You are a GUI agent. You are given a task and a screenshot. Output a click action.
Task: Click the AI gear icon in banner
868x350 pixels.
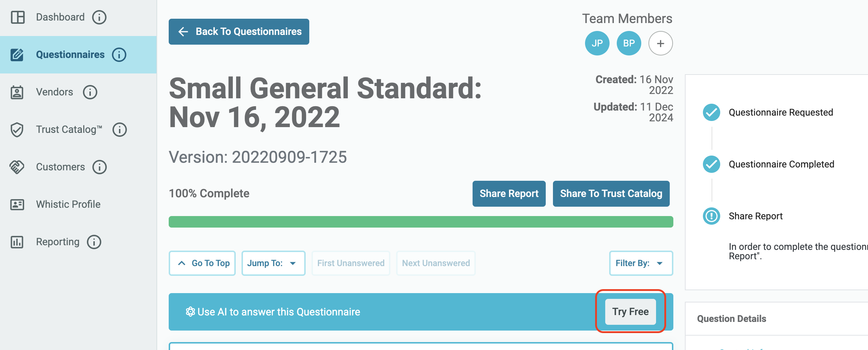(x=190, y=312)
